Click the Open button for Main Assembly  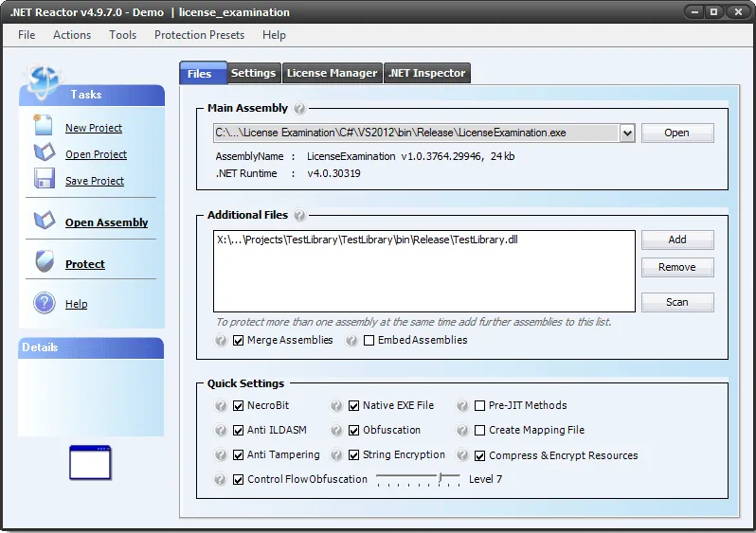(x=677, y=133)
